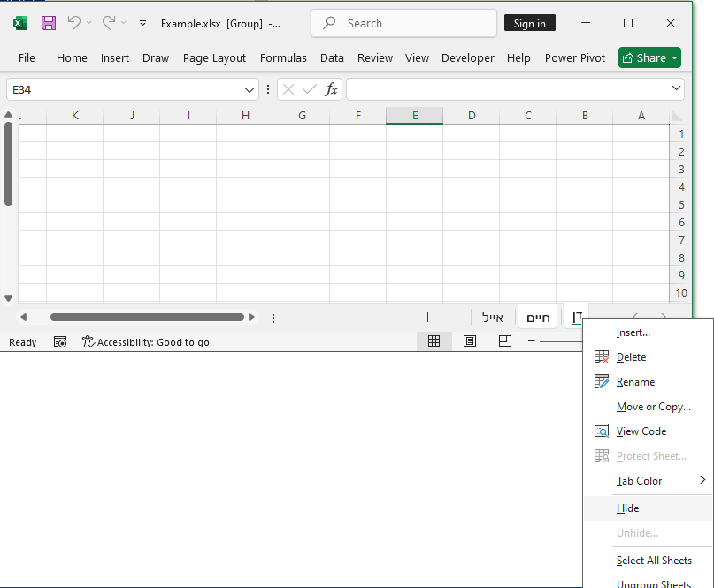Click the macro recording icon in status bar
Viewport: 714px width, 588px height.
click(60, 342)
